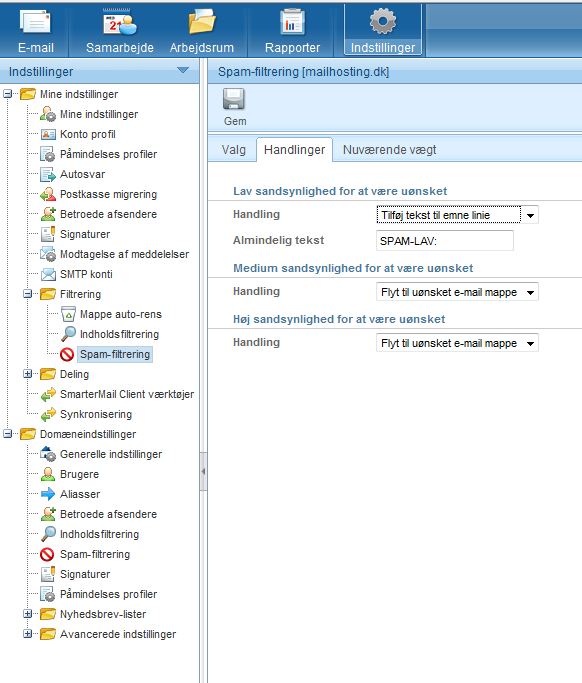The height and width of the screenshot is (683, 582).
Task: Open the E-mail section icon
Action: (35, 21)
